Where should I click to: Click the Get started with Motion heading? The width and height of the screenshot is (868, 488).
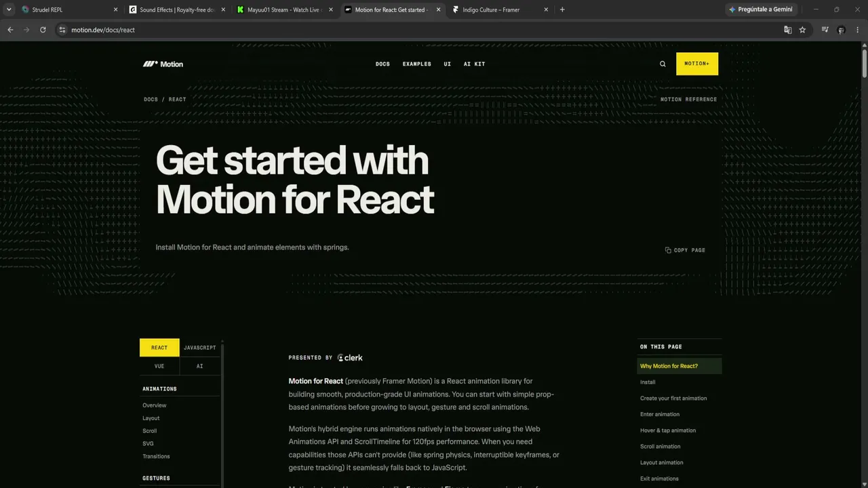click(x=295, y=180)
